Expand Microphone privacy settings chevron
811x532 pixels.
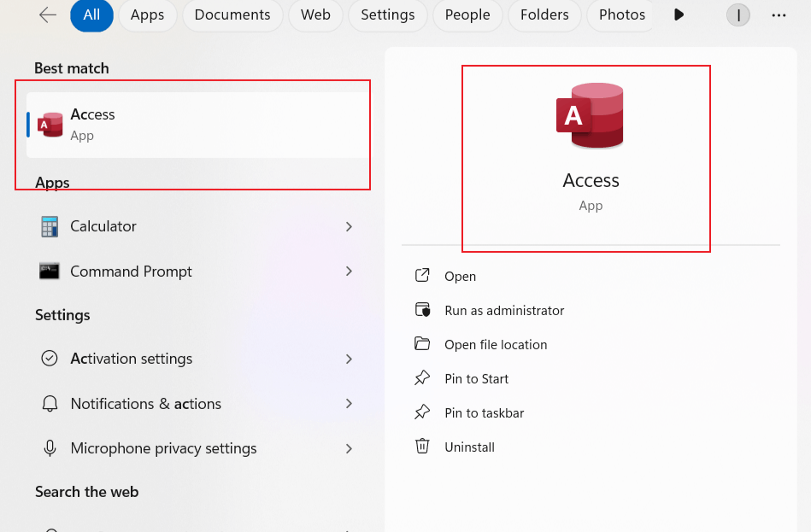[x=350, y=448]
